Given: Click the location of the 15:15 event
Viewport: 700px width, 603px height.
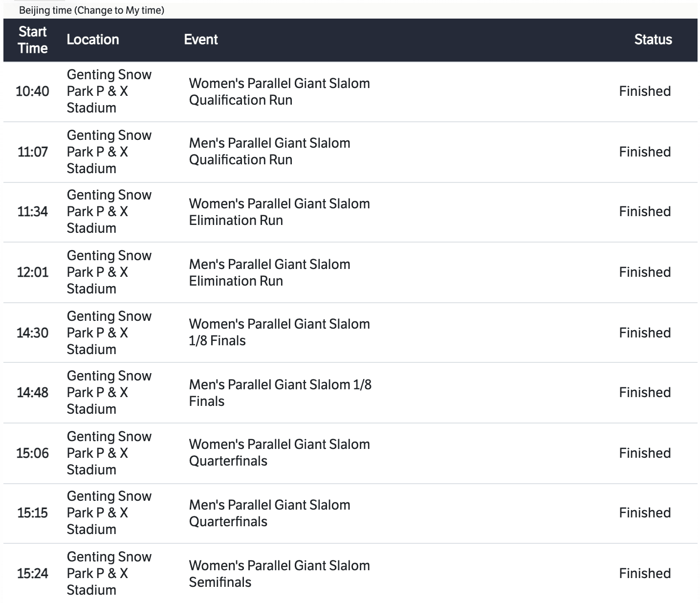Looking at the screenshot, I should [109, 513].
